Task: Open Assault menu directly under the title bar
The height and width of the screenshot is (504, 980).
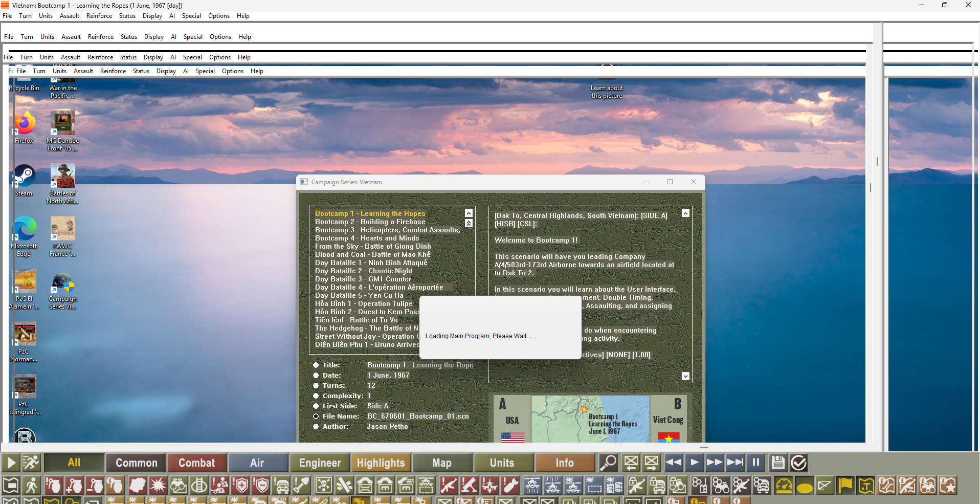Action: 70,16
